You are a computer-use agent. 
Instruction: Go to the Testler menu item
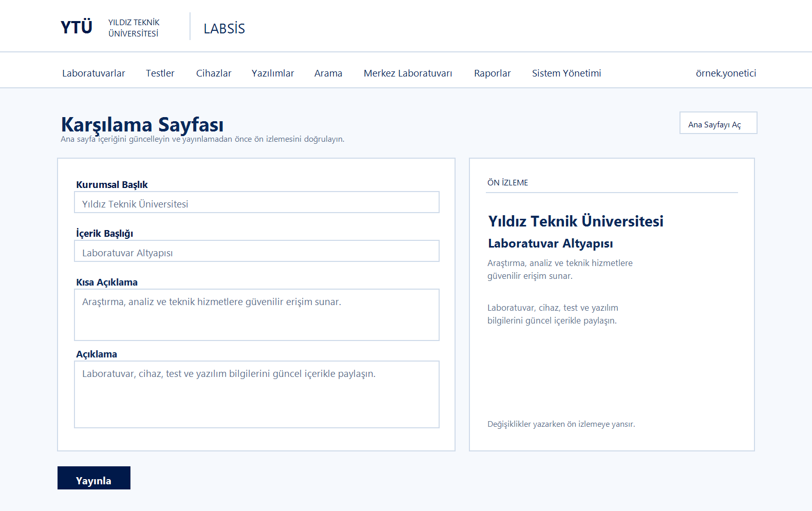pyautogui.click(x=160, y=73)
